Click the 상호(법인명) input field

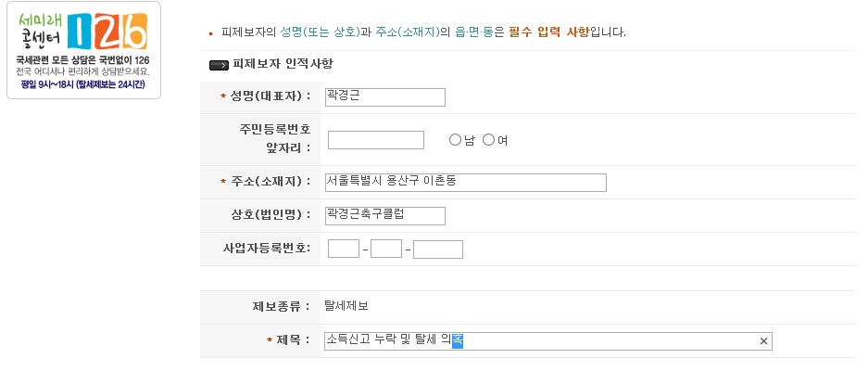coord(385,216)
